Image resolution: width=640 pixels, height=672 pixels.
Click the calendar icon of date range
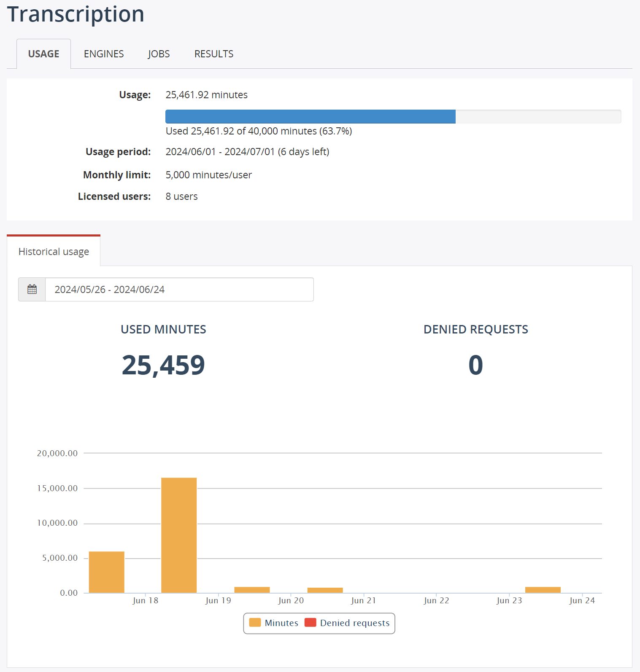pos(32,289)
